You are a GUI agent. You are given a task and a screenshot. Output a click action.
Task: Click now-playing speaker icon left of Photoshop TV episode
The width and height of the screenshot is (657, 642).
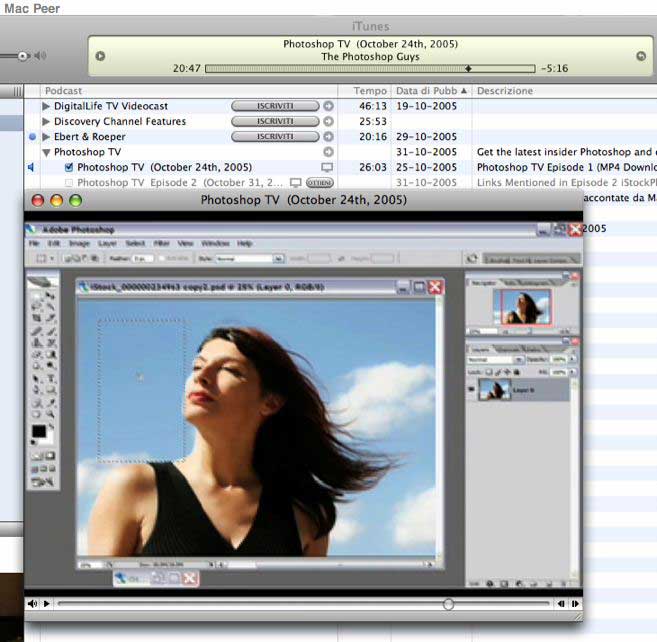pos(31,167)
